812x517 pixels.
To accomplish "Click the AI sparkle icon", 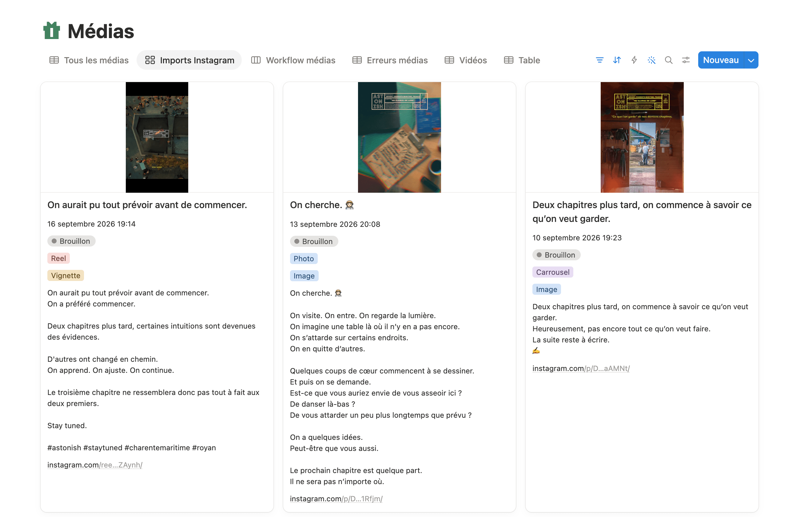I will 651,60.
